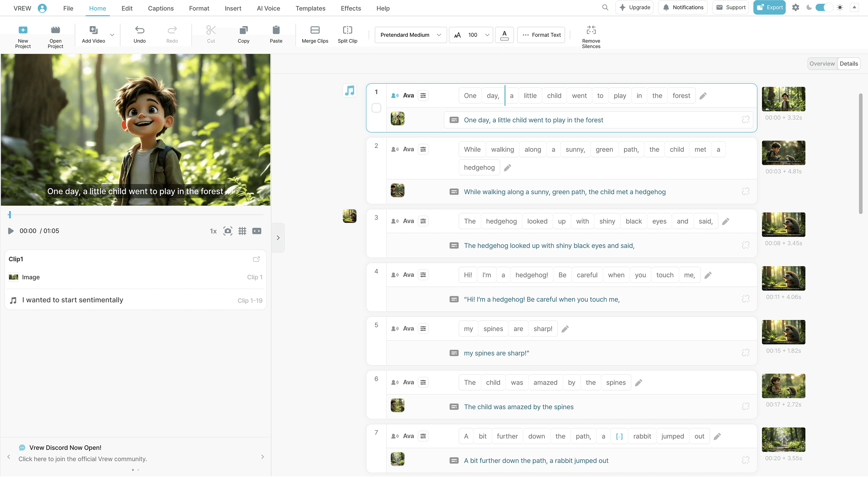Click the clip 3 hedgehog thumbnail
Screen dimensions: 868x477
783,225
